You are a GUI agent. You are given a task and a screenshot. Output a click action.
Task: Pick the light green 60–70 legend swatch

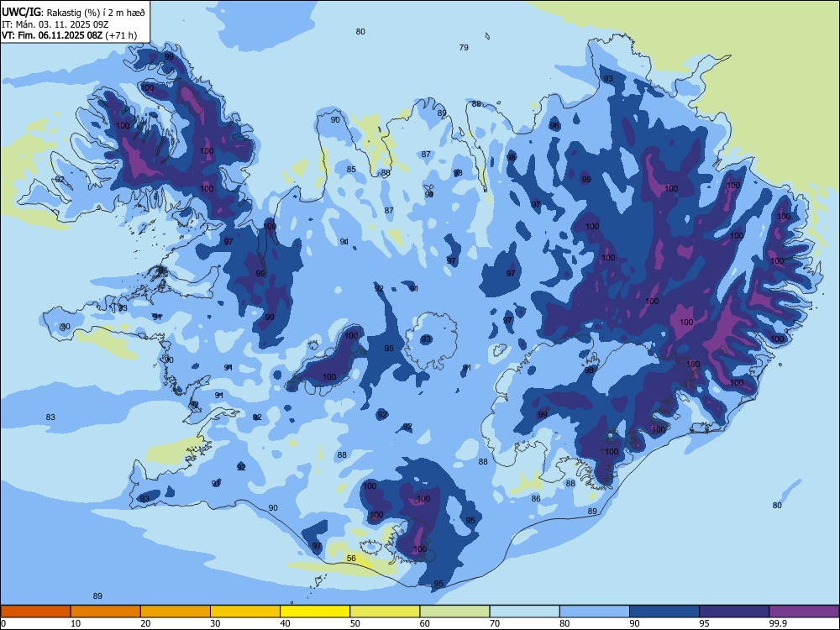click(x=454, y=612)
